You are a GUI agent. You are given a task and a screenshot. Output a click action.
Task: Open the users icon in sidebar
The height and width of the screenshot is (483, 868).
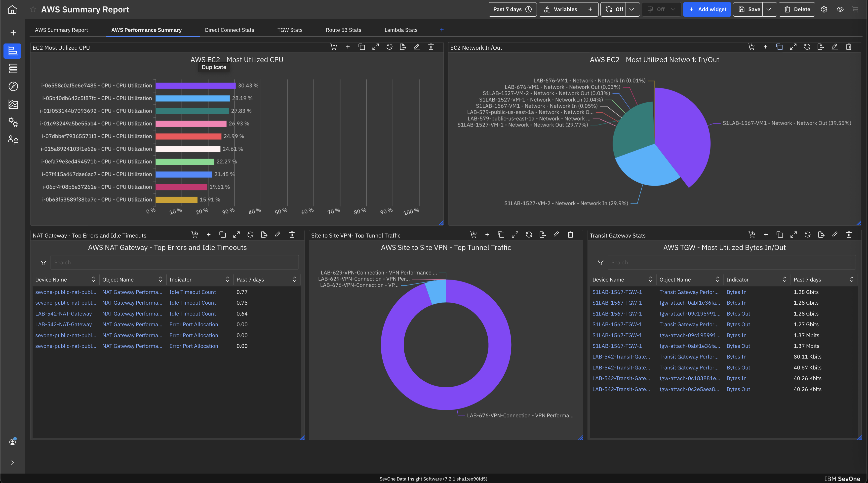point(13,140)
